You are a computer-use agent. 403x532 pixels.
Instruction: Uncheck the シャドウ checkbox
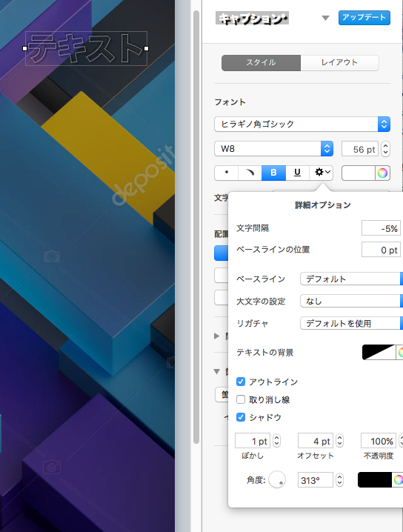[241, 417]
